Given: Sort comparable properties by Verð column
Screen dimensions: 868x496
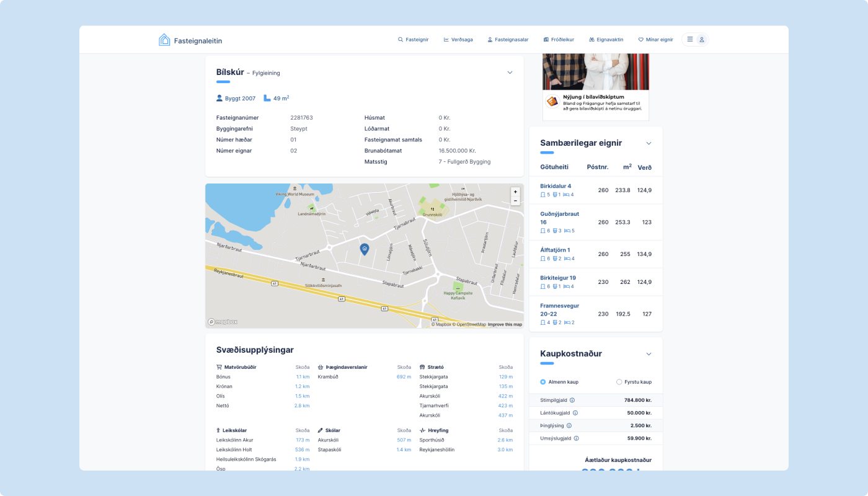Looking at the screenshot, I should pos(645,167).
